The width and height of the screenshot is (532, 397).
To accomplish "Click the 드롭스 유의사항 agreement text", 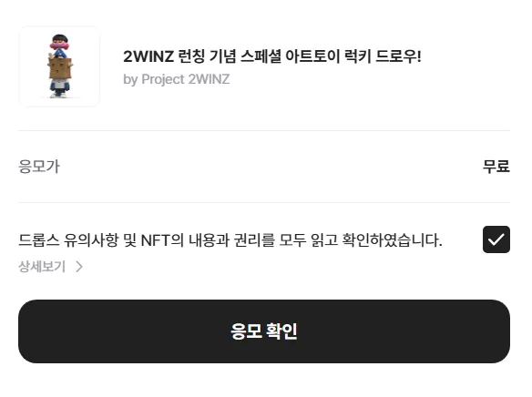I will coord(230,240).
